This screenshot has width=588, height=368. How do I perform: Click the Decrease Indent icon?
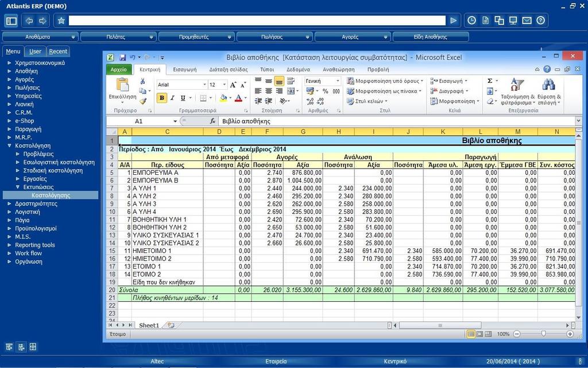(x=258, y=101)
